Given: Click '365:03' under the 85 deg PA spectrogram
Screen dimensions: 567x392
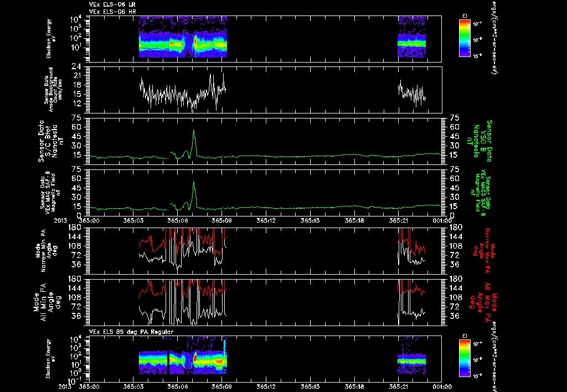Looking at the screenshot, I should click(x=133, y=387).
